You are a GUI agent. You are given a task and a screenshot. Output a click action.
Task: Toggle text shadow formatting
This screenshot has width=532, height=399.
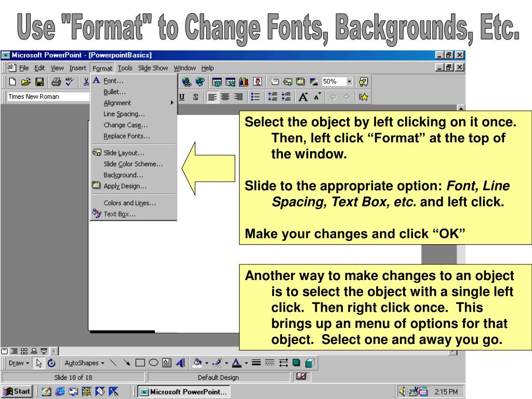[195, 97]
